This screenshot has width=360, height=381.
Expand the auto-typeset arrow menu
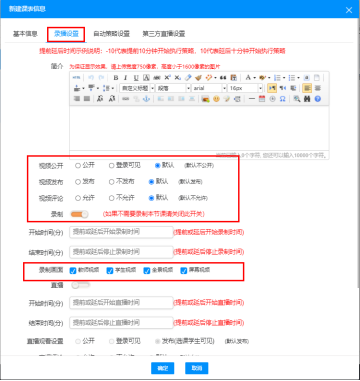coord(215,78)
